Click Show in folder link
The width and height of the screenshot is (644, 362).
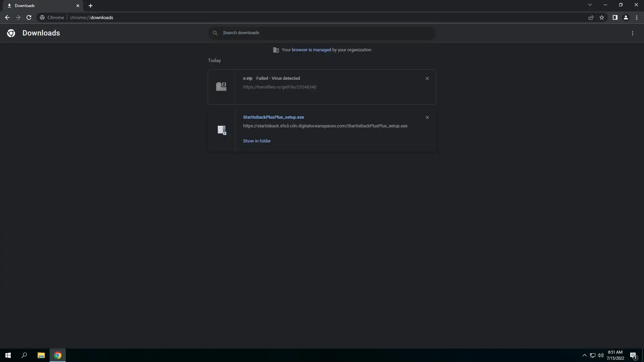pos(257,141)
